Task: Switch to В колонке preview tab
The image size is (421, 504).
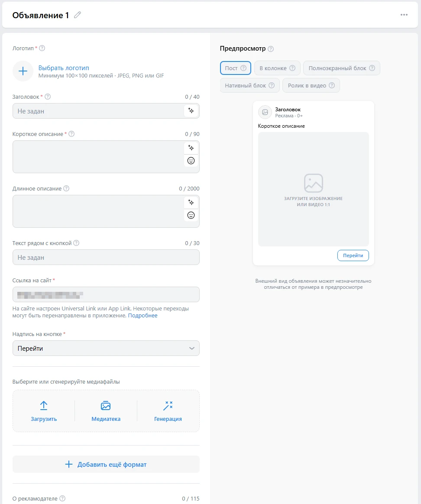Action: click(277, 68)
